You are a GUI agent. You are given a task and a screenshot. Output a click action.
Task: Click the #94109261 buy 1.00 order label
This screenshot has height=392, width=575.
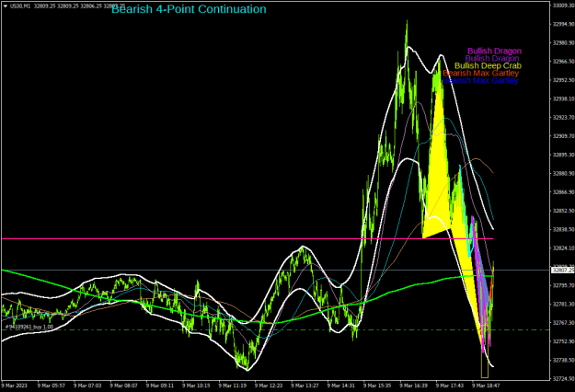click(29, 327)
